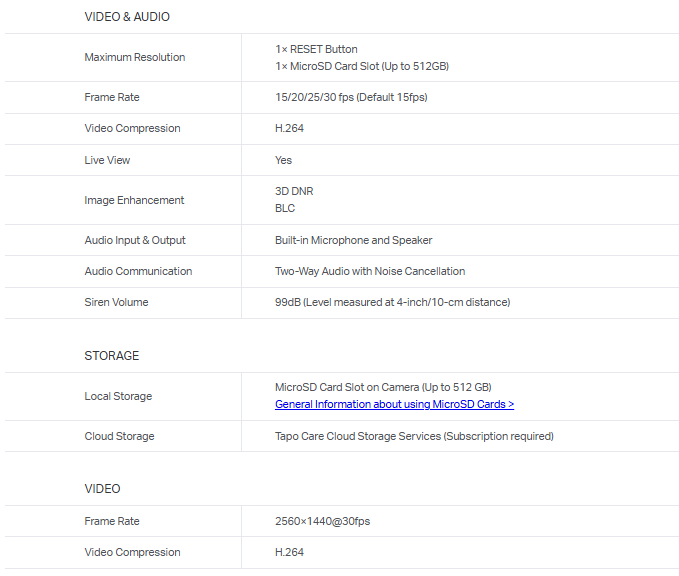Click the VIDEO & AUDIO section heading

(126, 17)
